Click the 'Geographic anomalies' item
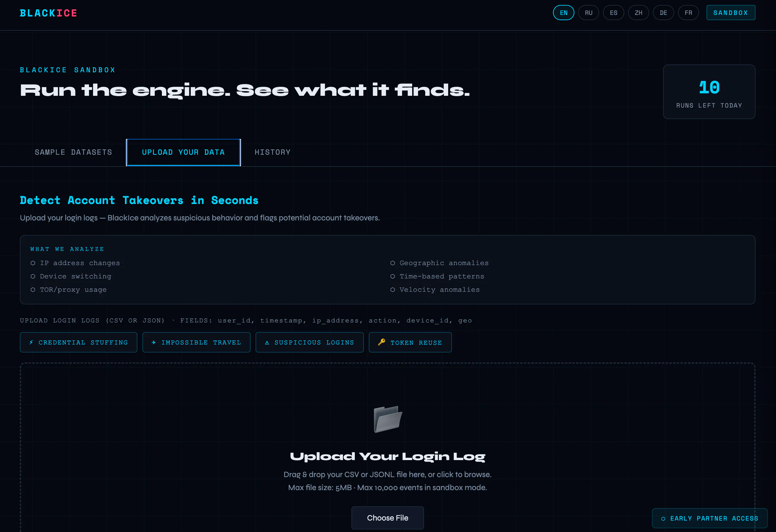This screenshot has width=776, height=532. [x=444, y=263]
